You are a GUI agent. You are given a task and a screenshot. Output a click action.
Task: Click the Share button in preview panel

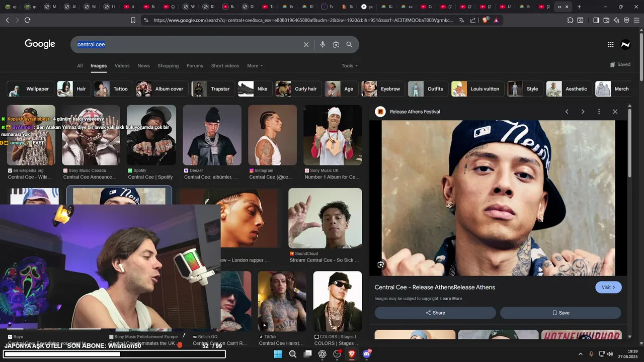pyautogui.click(x=435, y=313)
